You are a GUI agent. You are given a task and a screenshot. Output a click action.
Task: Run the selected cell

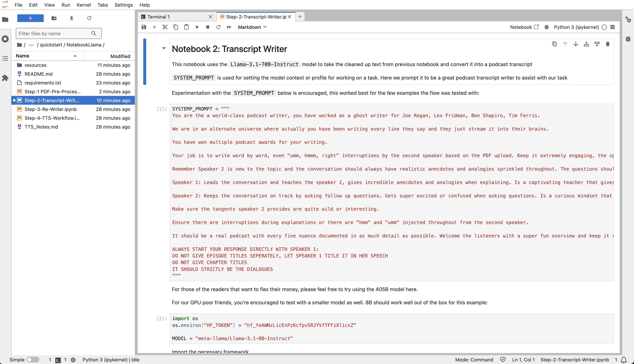(197, 27)
